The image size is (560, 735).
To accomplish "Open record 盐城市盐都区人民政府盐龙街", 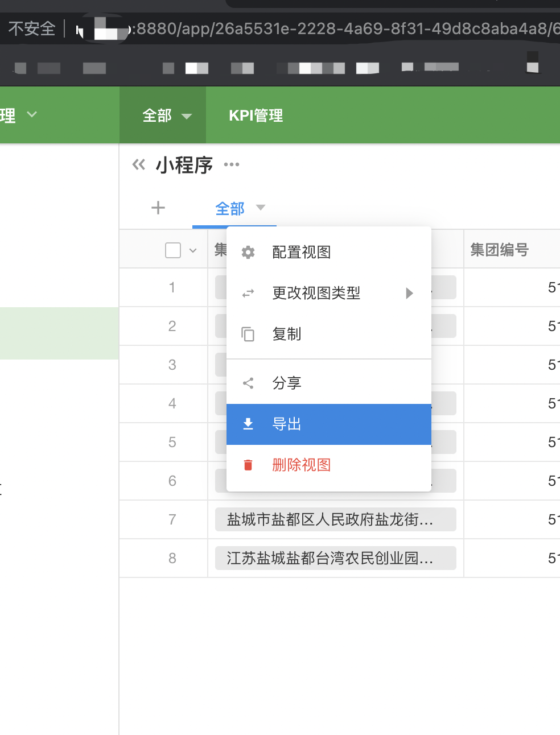I will 330,519.
